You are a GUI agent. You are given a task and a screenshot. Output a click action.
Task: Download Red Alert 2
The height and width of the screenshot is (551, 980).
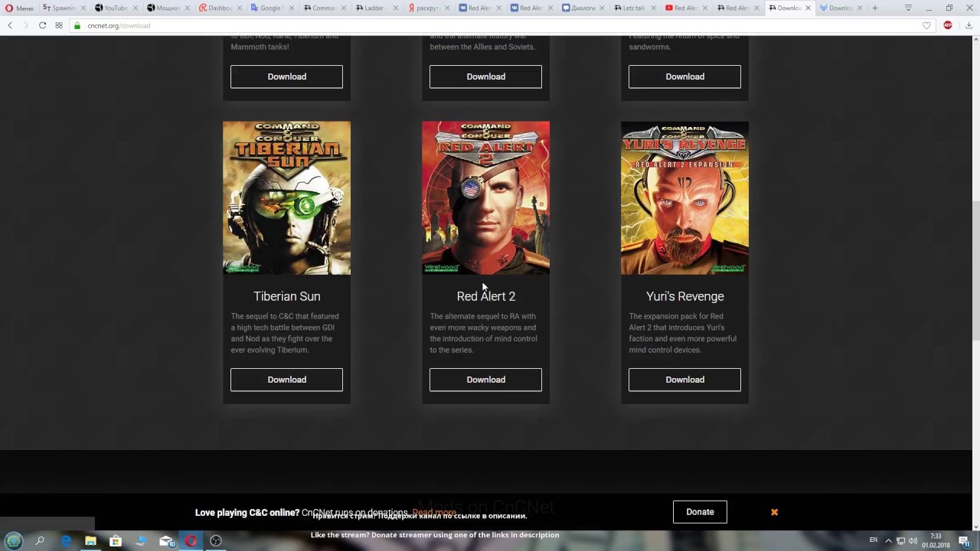485,380
